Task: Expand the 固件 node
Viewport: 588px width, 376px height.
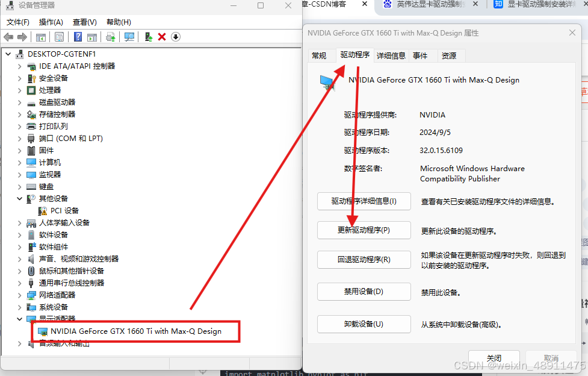Action: point(19,151)
